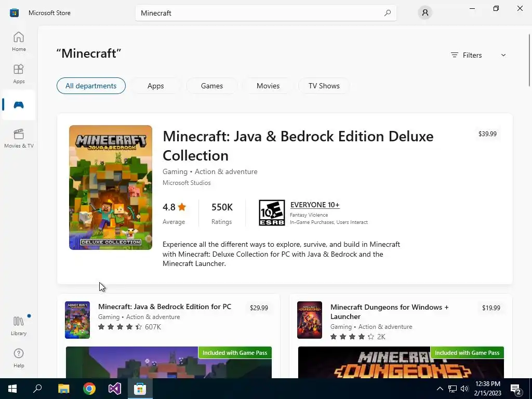Screen dimensions: 532x399
Task: Select the All departments tab
Action: 91,86
